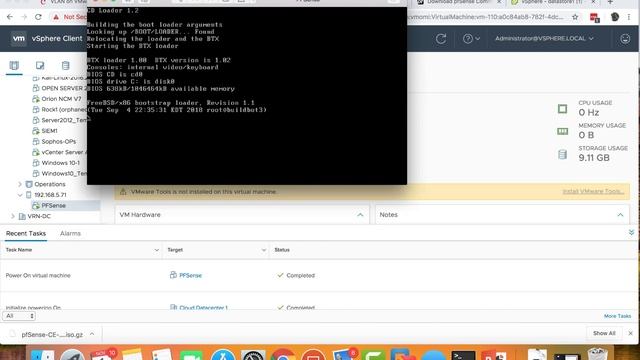Click the Status column header
This screenshot has height=360, width=640.
coord(282,250)
